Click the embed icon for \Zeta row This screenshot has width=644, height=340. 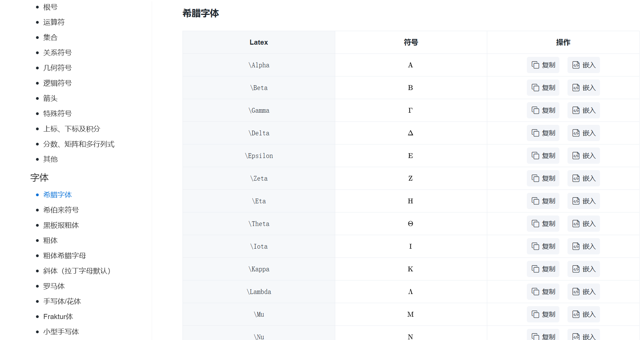click(576, 178)
